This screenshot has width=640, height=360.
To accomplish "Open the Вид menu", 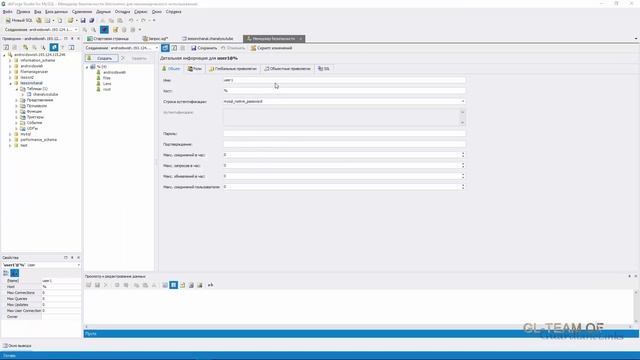I will (38, 12).
